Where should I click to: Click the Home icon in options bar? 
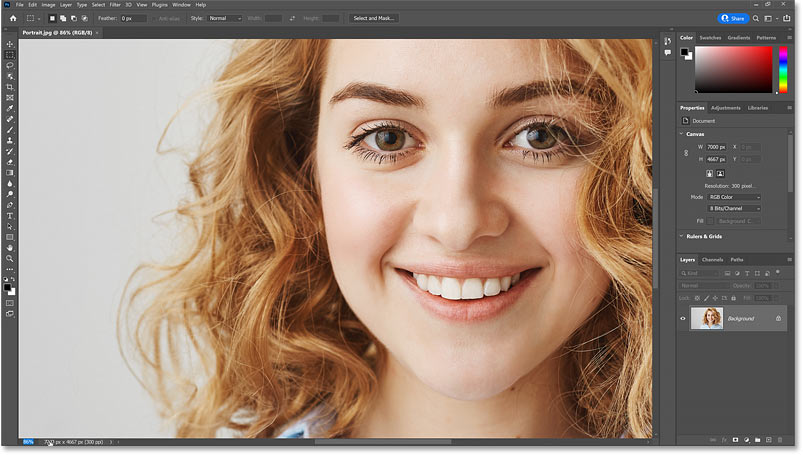(13, 18)
